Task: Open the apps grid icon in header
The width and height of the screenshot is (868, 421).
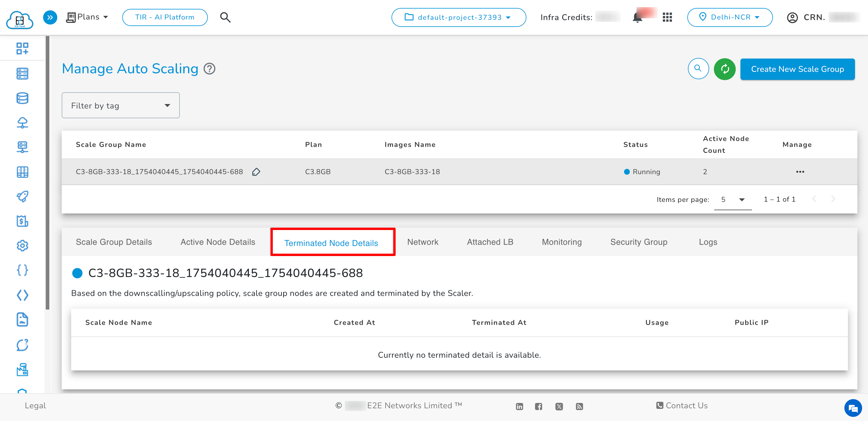Action: (x=667, y=17)
